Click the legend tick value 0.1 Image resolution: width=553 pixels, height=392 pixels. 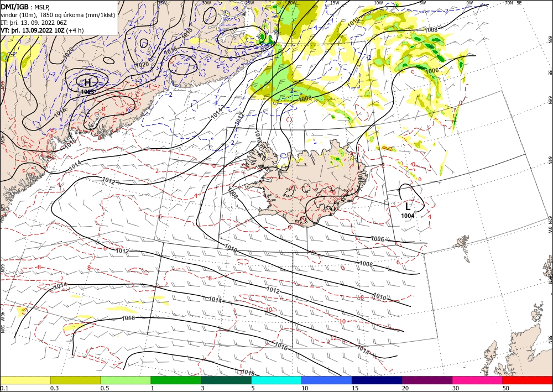click(x=4, y=388)
